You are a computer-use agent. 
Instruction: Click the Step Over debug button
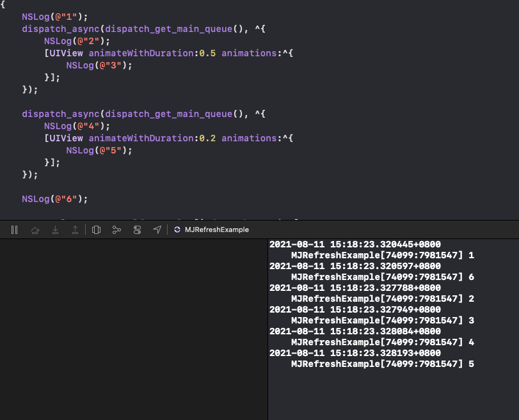click(35, 230)
